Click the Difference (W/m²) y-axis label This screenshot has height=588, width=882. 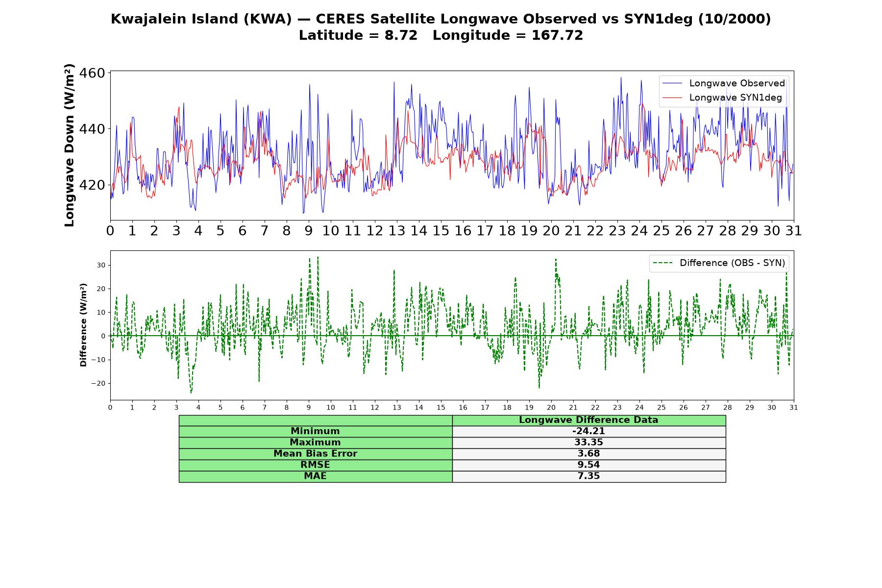[83, 325]
